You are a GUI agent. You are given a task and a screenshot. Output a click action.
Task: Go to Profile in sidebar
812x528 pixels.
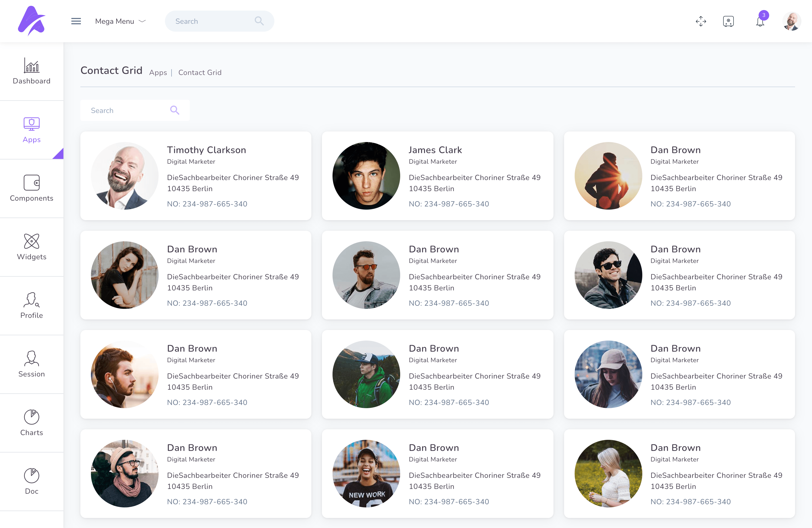[31, 305]
